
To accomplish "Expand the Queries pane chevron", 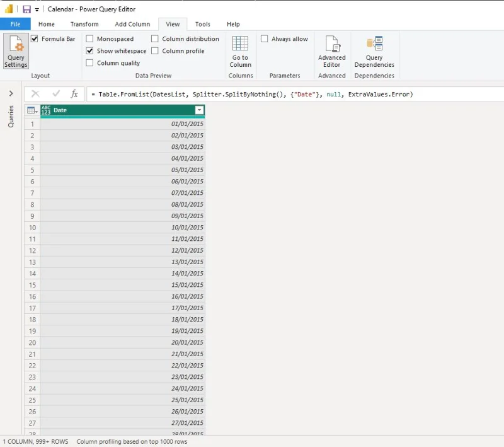I will click(11, 93).
